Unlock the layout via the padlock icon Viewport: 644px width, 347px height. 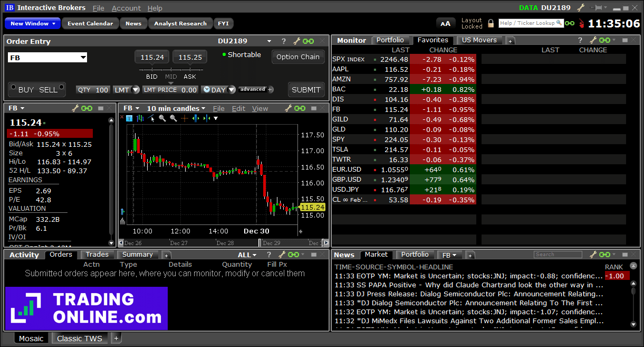491,23
